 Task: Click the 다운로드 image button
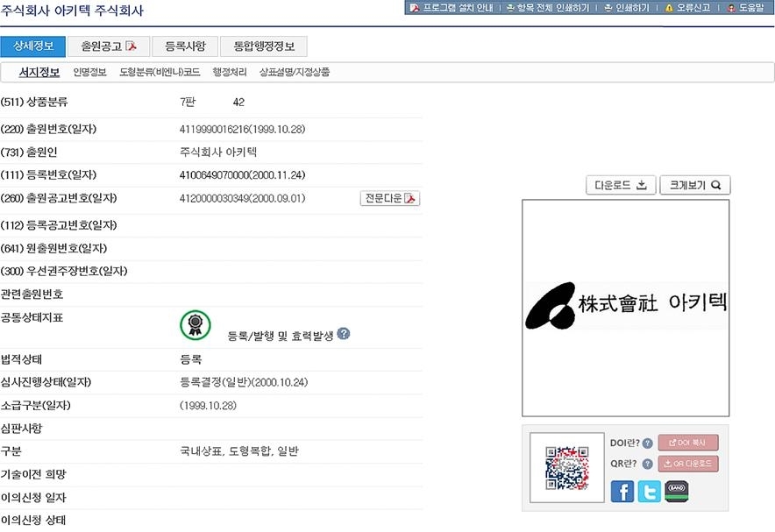point(621,185)
